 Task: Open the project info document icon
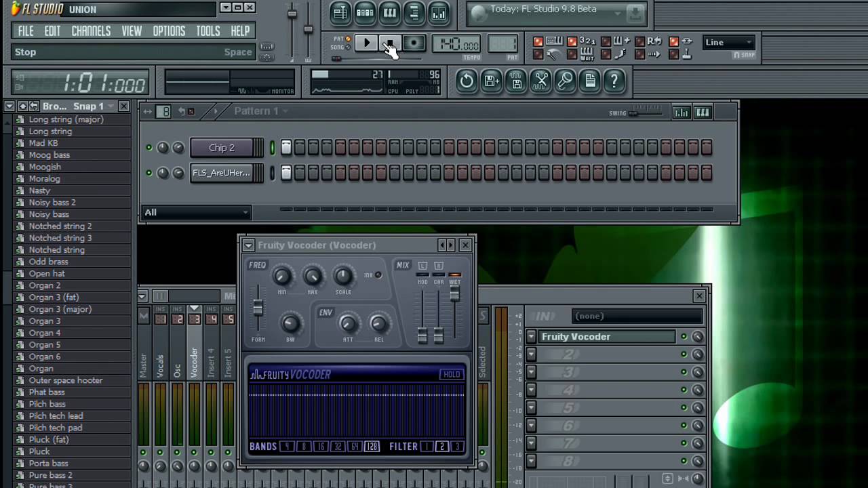coord(589,81)
